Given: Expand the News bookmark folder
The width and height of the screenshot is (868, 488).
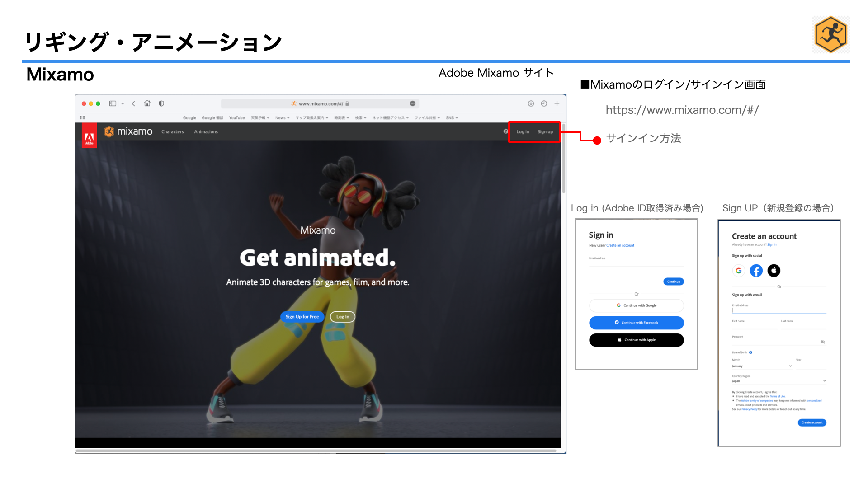Looking at the screenshot, I should point(283,118).
